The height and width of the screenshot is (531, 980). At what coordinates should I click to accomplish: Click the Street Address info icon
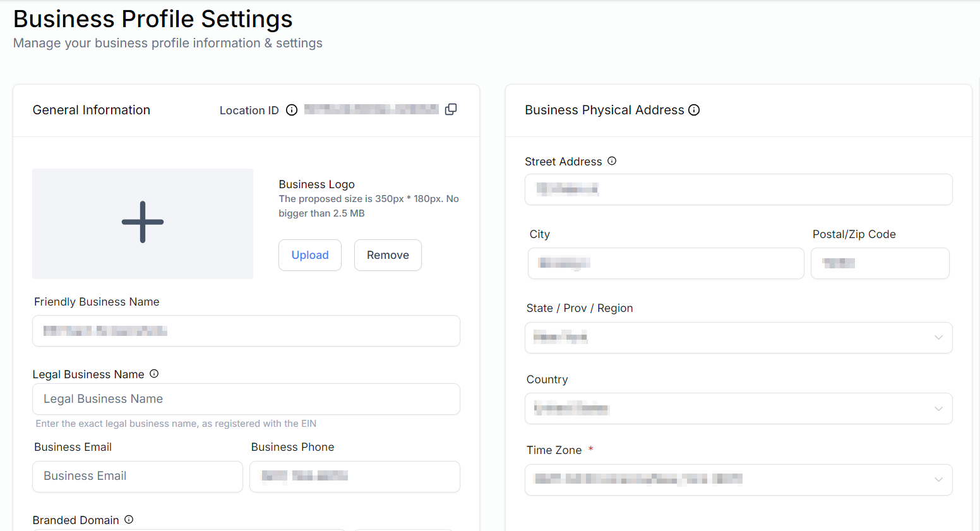[x=612, y=161]
